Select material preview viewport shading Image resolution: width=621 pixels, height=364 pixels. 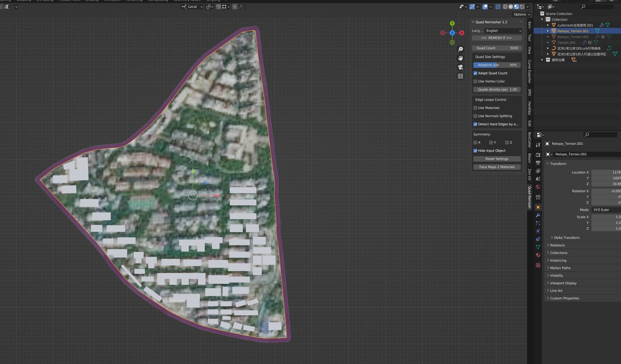516,6
